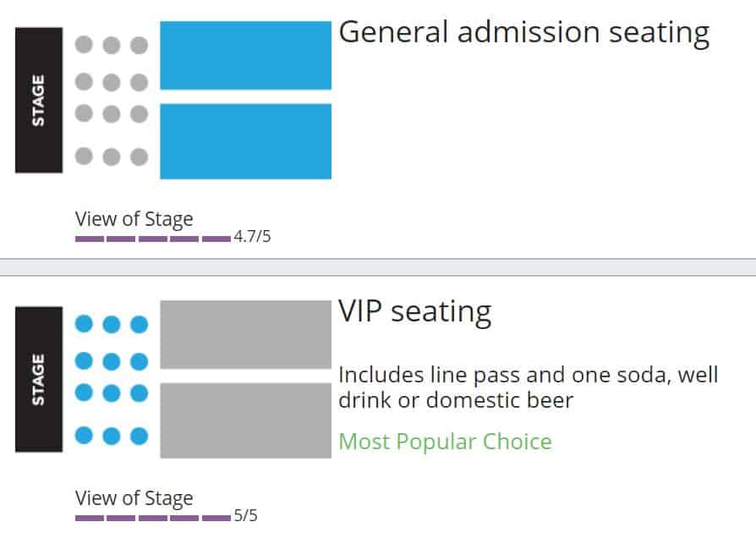Click the green Most Popular Choice label

tap(445, 442)
